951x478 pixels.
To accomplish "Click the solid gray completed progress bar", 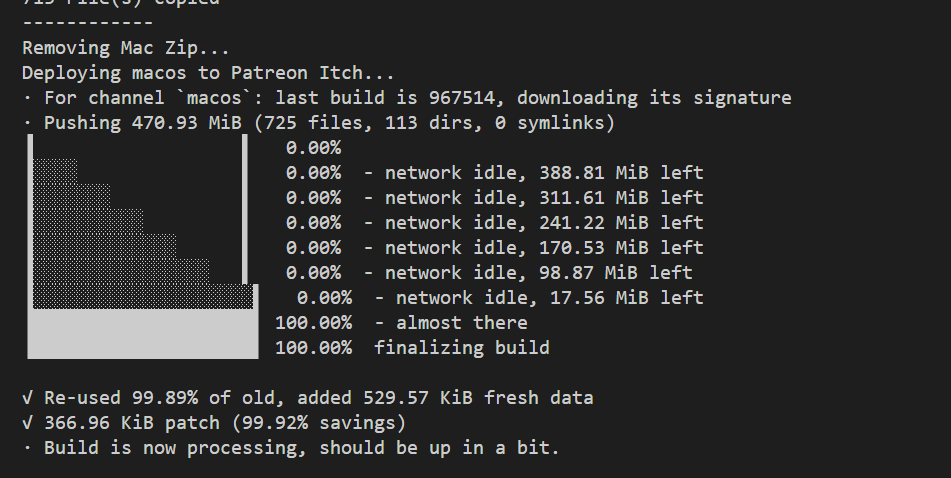I will pos(143,334).
